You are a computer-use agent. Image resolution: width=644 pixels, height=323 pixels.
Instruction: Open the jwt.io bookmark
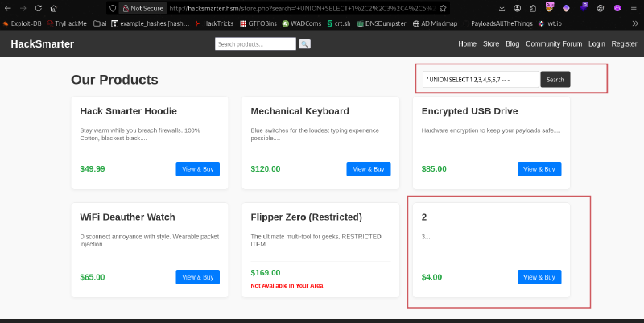pyautogui.click(x=550, y=23)
